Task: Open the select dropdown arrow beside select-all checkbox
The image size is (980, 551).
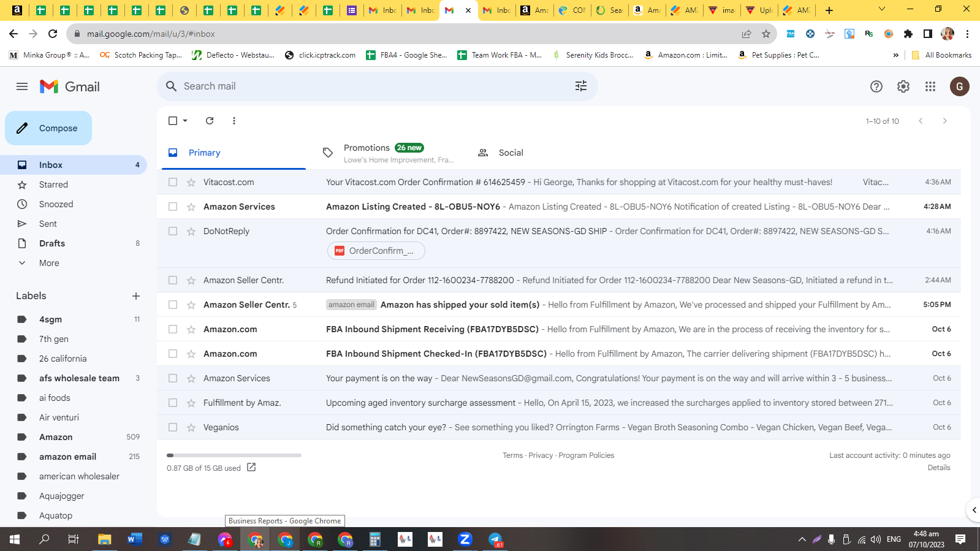Action: coord(185,121)
